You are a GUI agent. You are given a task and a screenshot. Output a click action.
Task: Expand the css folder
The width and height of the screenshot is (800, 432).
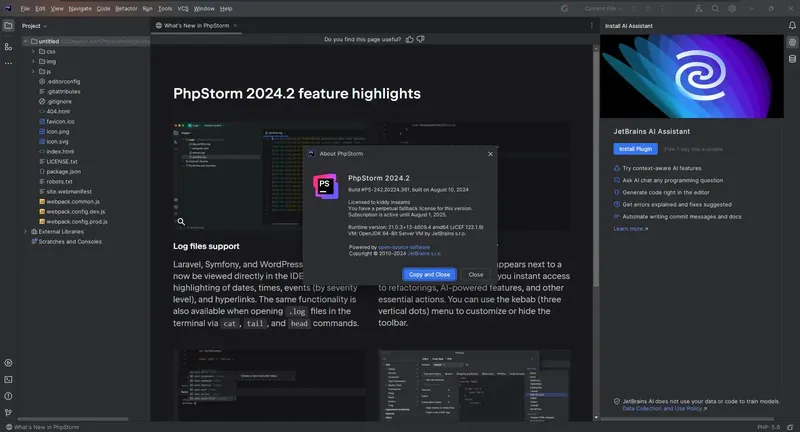(34, 52)
